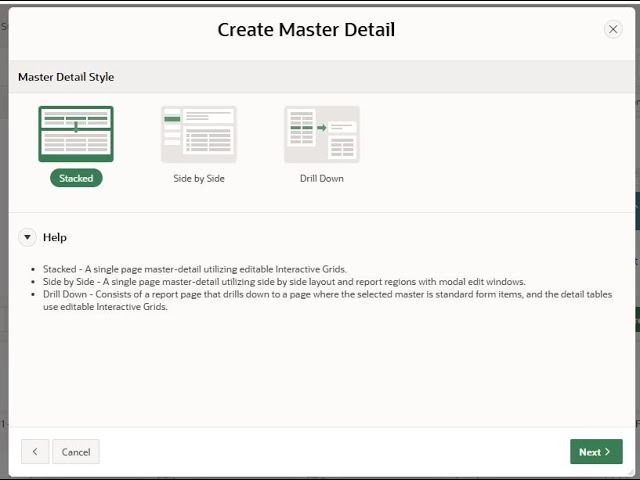Screen dimensions: 640x480
Task: Select the Stacked layout thumbnail icon
Action: [76, 134]
